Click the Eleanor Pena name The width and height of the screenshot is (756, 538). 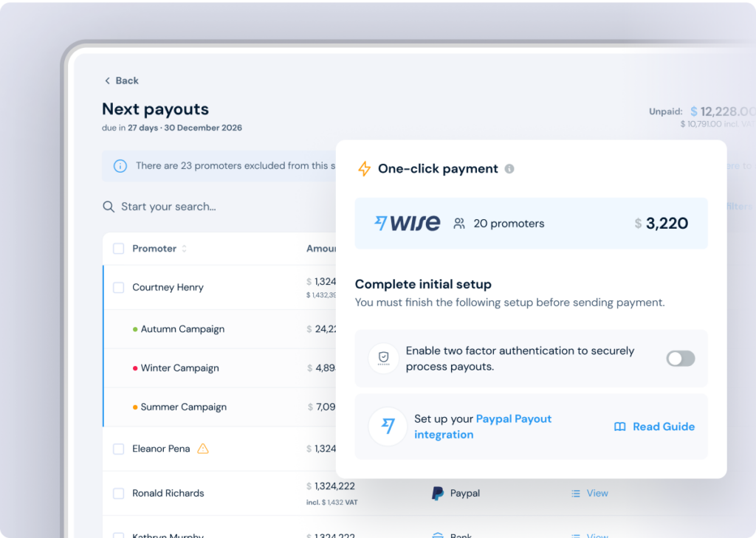pyautogui.click(x=161, y=449)
